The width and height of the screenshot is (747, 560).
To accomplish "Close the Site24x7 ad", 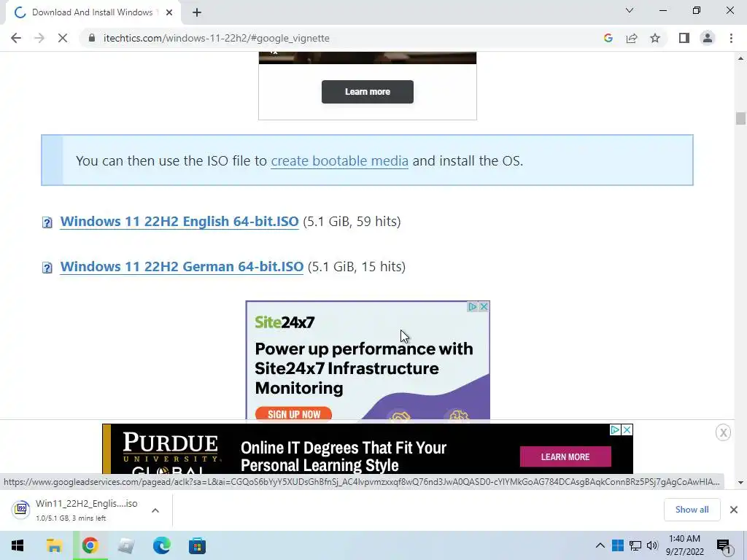I will tap(484, 307).
